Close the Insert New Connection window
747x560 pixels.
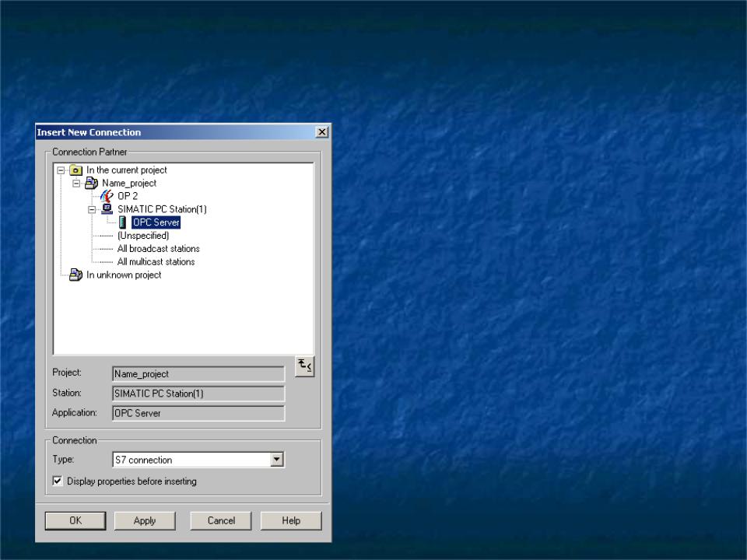(322, 132)
